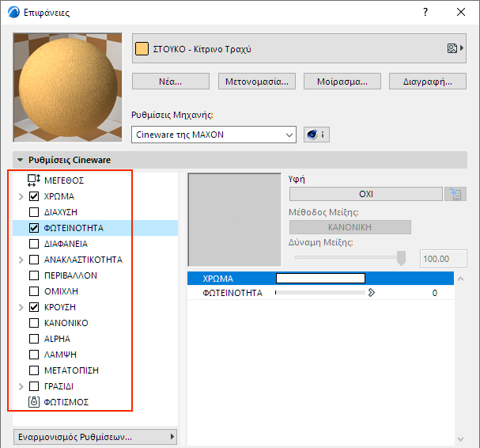The image size is (480, 448).
Task: Click the Archicad logo in the title bar
Action: pyautogui.click(x=13, y=13)
